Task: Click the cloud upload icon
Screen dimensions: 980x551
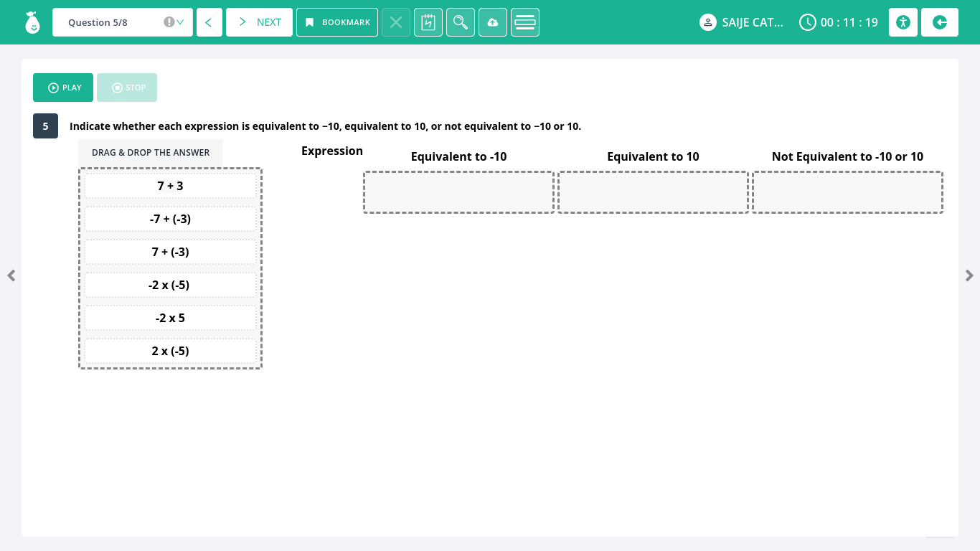Action: click(493, 22)
